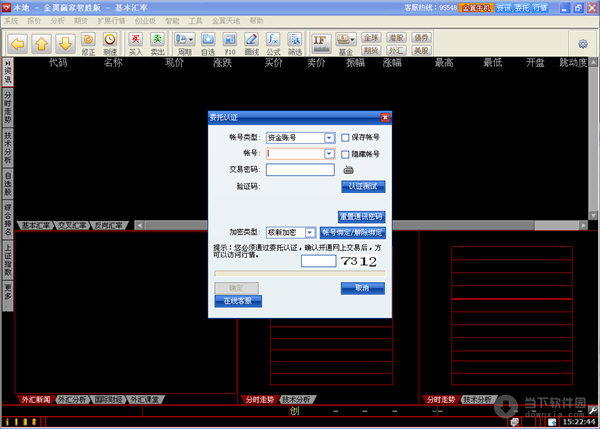Click the 全球 toolbar button
600x429 pixels.
[x=371, y=38]
